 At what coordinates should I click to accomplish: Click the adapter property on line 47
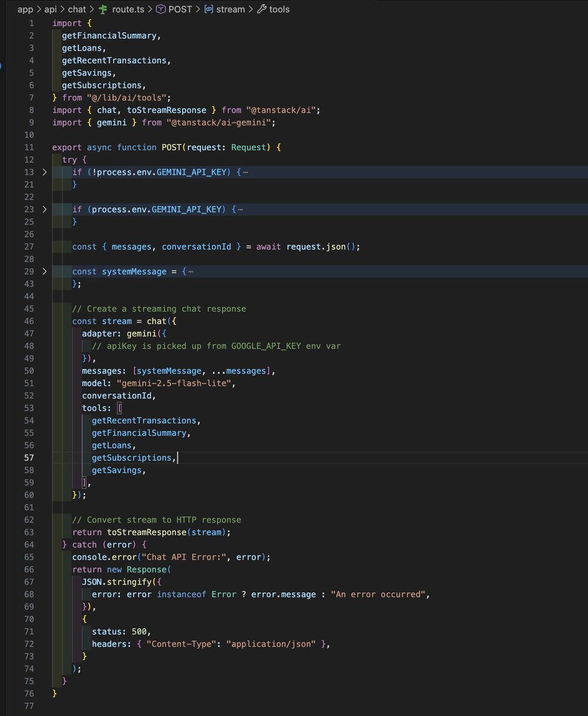99,334
